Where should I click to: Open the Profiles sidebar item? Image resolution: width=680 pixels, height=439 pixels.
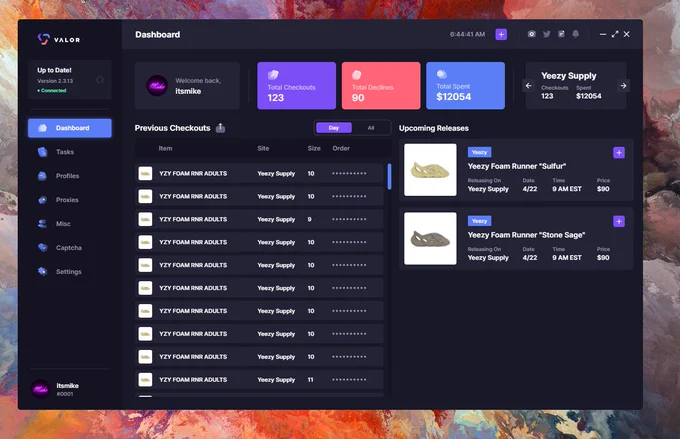(x=70, y=176)
